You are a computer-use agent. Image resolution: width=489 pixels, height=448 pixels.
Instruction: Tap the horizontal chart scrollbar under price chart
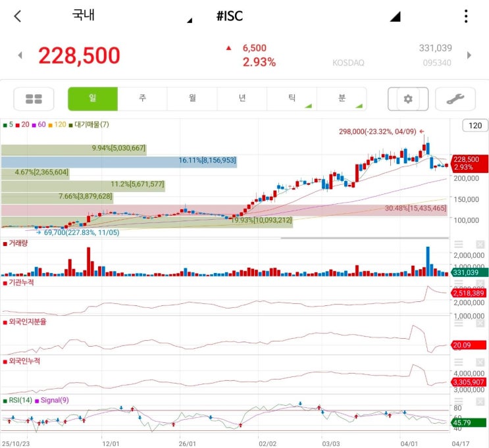(365, 238)
